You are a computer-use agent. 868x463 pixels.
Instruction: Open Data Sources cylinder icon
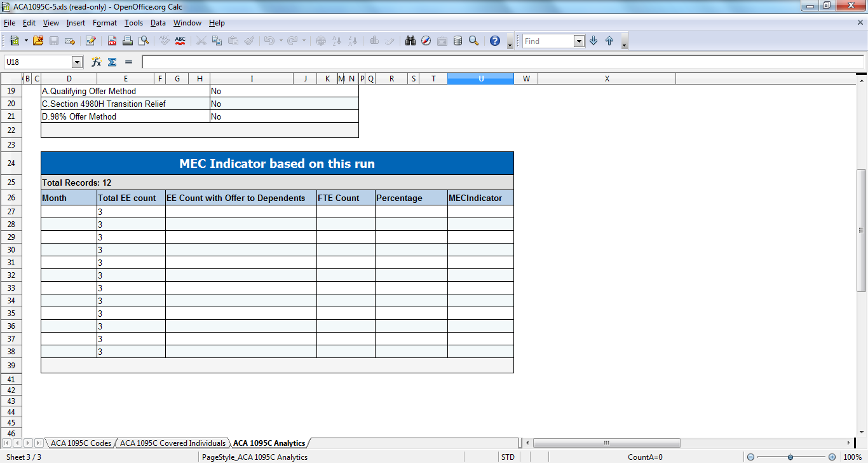(x=458, y=41)
